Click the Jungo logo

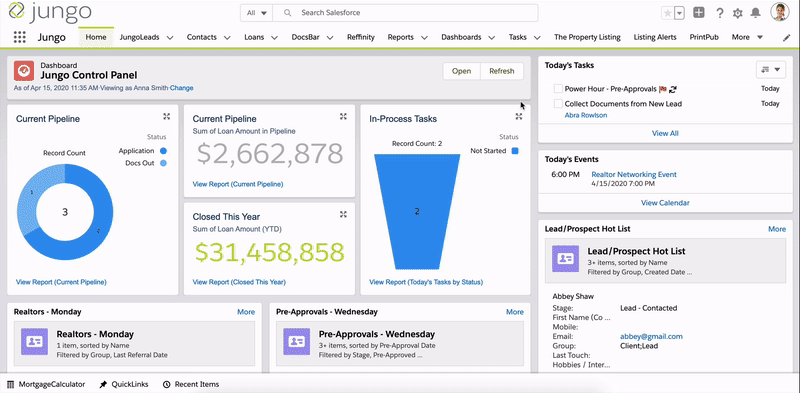tap(50, 12)
